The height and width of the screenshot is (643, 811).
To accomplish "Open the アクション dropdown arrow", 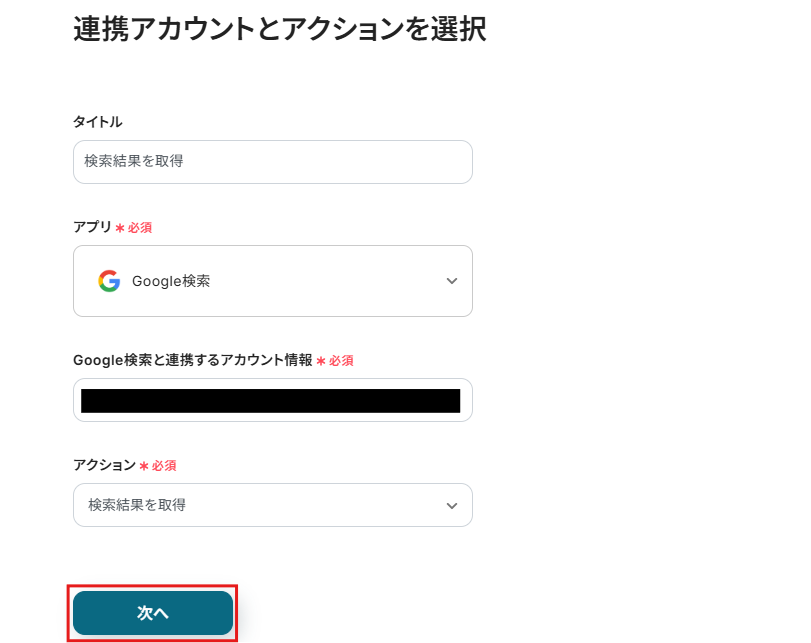I will [x=452, y=505].
